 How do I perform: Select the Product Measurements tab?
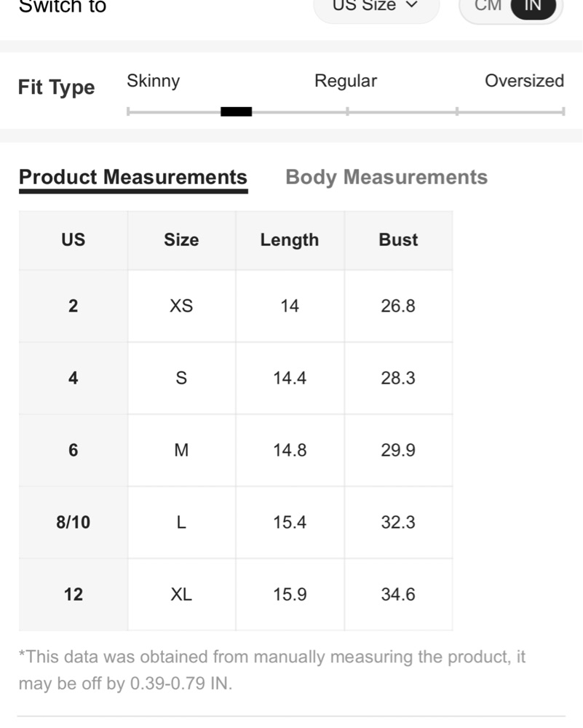tap(133, 178)
